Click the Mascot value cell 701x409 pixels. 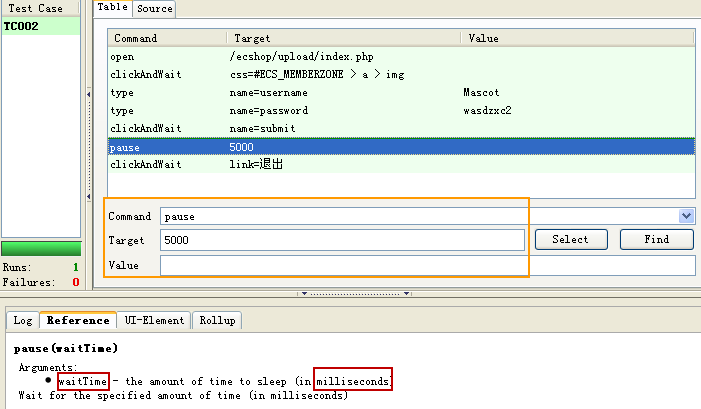coord(481,93)
